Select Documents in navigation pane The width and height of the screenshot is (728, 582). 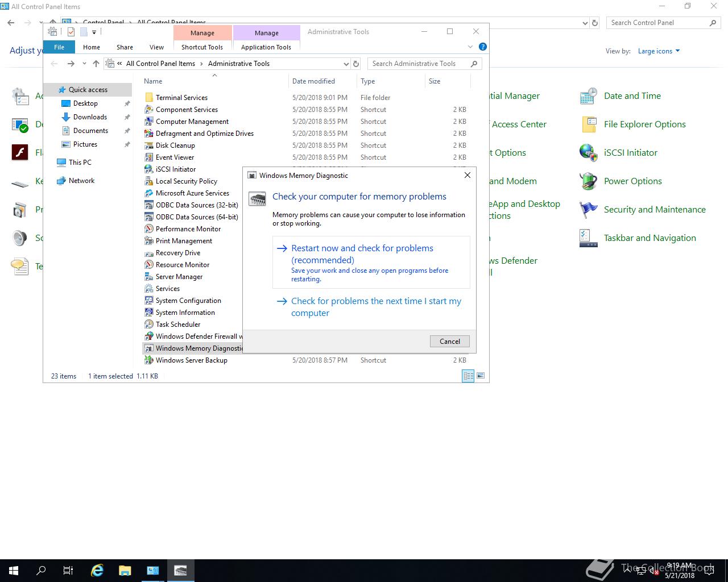point(90,131)
